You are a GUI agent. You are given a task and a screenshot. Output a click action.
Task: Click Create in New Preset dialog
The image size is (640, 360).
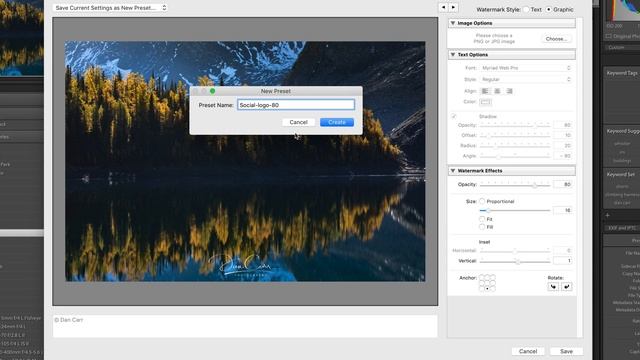337,122
